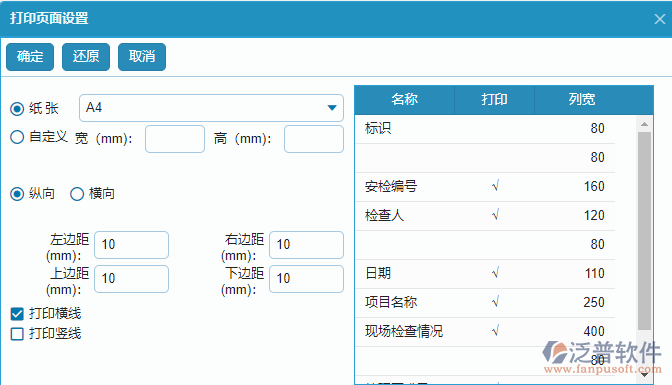672x385 pixels.
Task: Select the 纸张 paper radio option
Action: (17, 109)
